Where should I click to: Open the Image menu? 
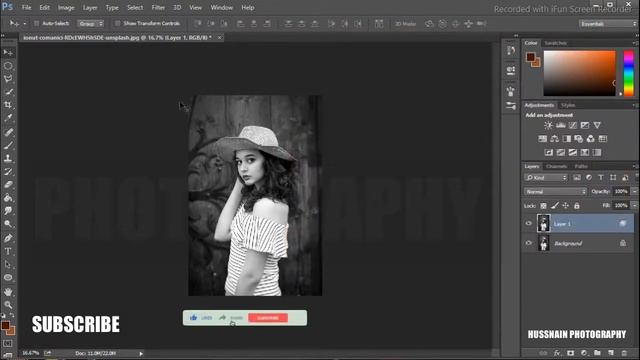click(66, 8)
